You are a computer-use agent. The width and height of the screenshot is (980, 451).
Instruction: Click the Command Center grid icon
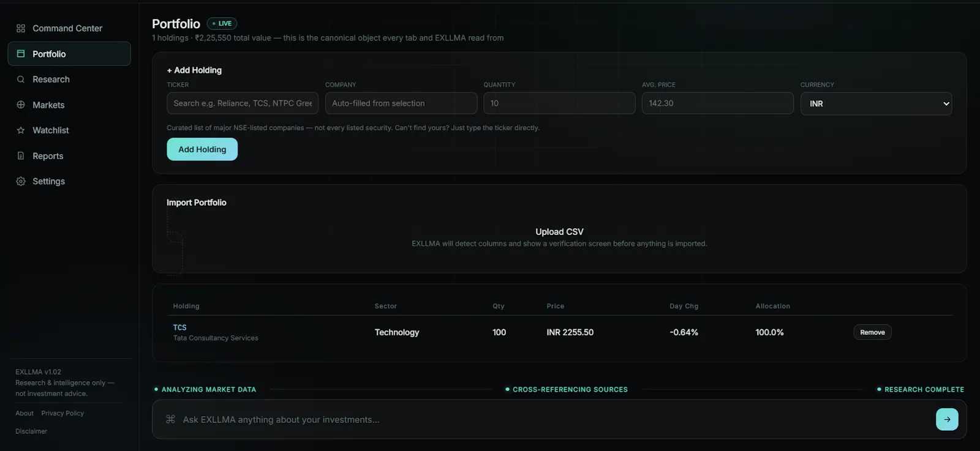(21, 28)
